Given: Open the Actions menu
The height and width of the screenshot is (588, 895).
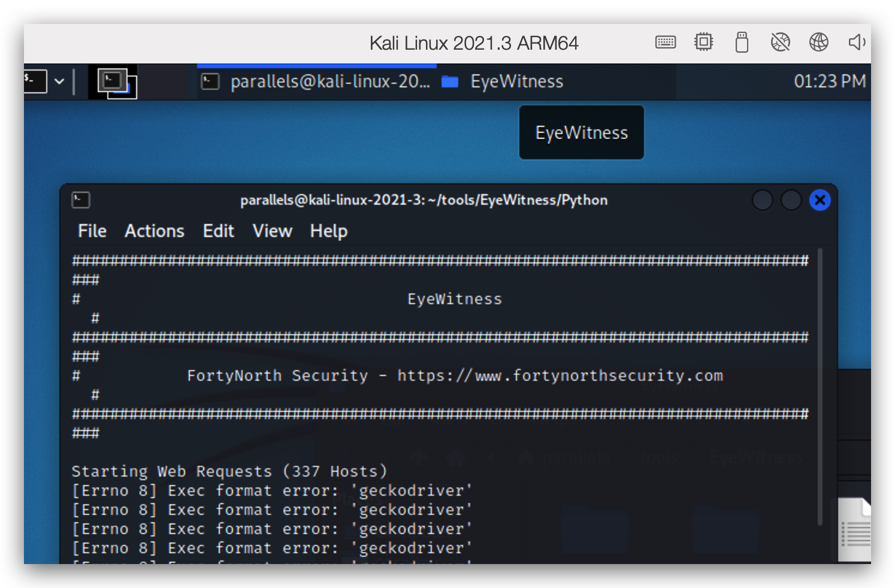Looking at the screenshot, I should [x=154, y=231].
